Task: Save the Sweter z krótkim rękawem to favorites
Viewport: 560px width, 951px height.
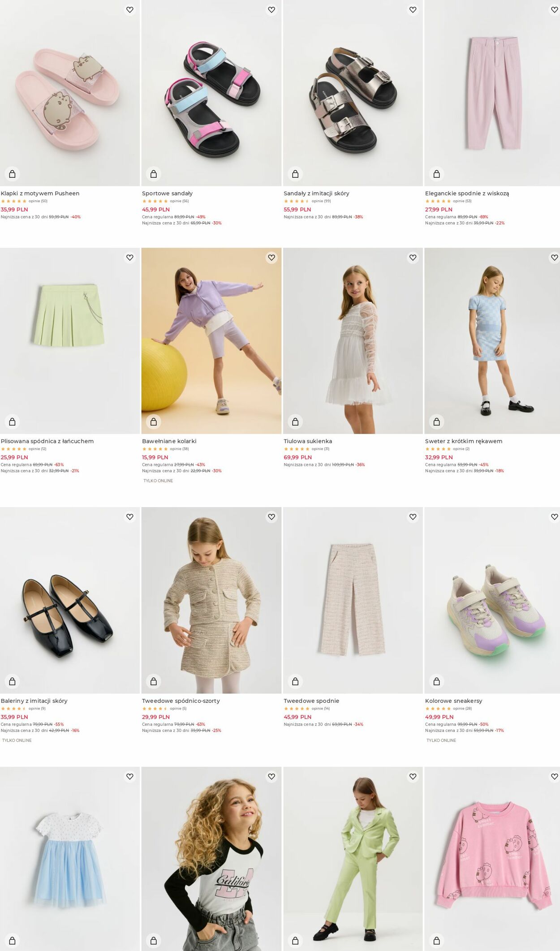Action: [x=555, y=258]
